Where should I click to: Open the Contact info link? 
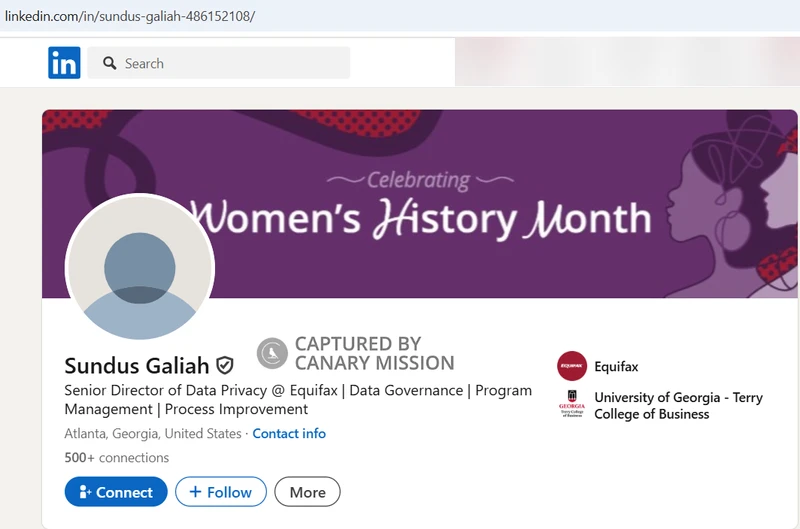(x=289, y=433)
